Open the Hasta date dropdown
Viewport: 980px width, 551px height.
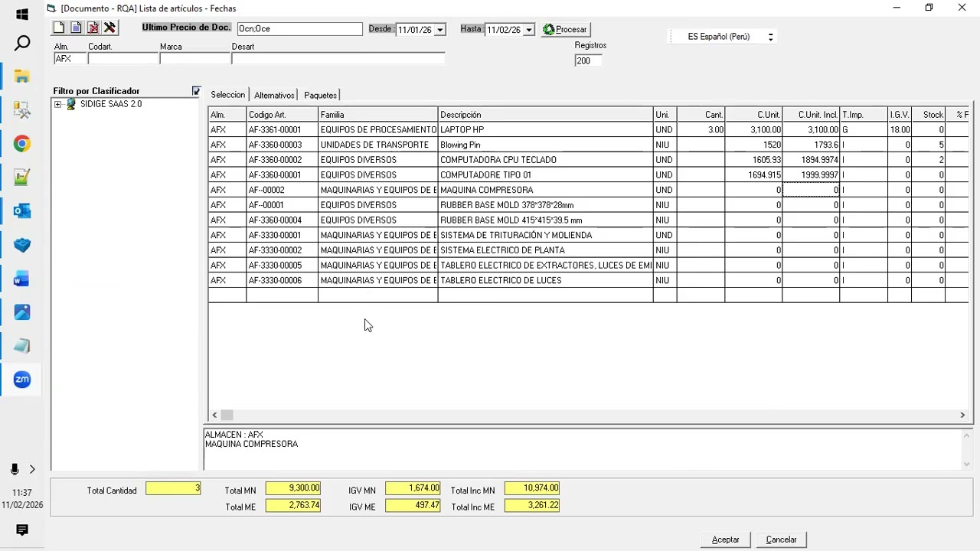(x=528, y=30)
